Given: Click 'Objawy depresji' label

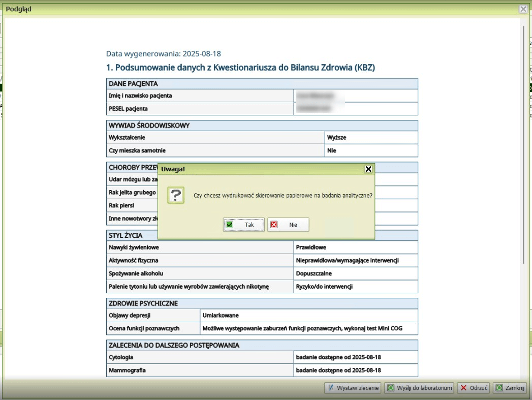Looking at the screenshot, I should [130, 315].
